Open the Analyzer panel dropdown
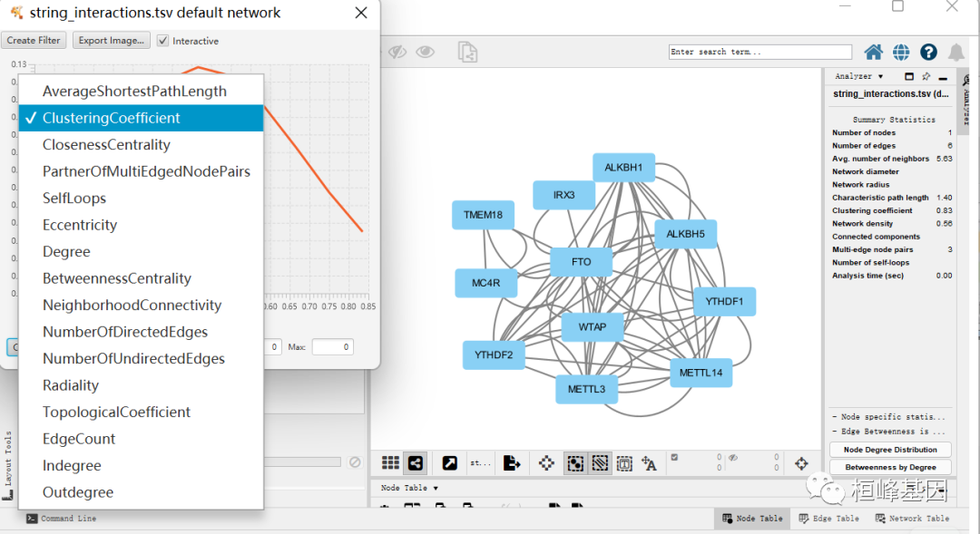Viewport: 980px width, 534px height. [x=858, y=76]
